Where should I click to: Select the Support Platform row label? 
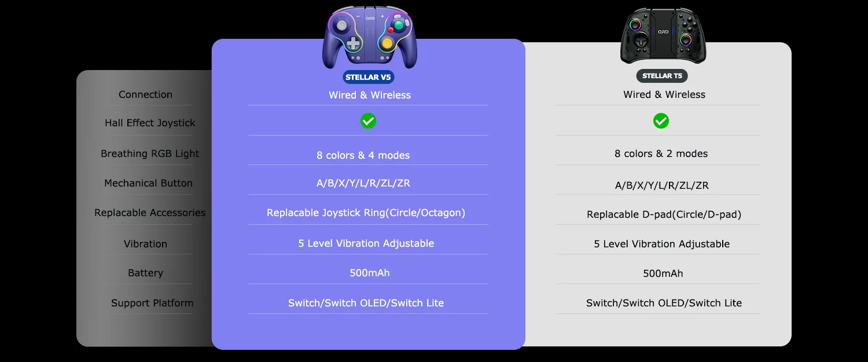click(152, 303)
